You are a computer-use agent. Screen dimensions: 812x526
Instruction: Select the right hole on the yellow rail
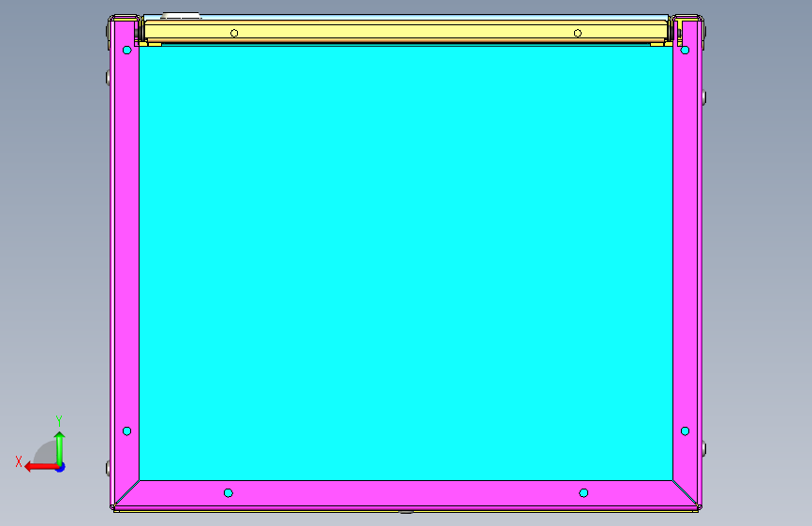coord(578,33)
